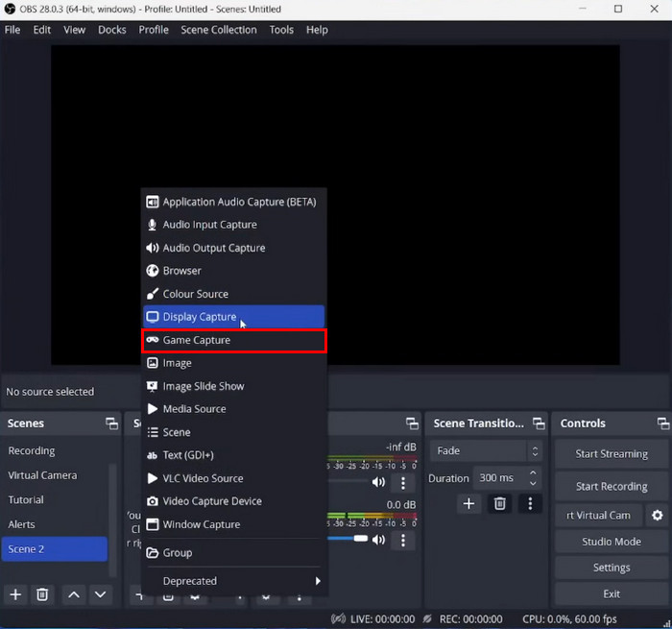
Task: Expand the Deprecated submenu arrow
Action: [x=318, y=581]
